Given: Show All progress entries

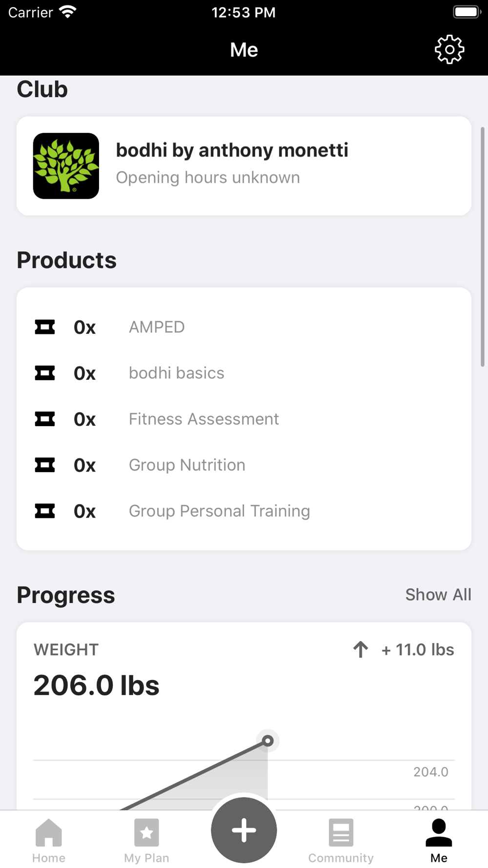Looking at the screenshot, I should 438,595.
